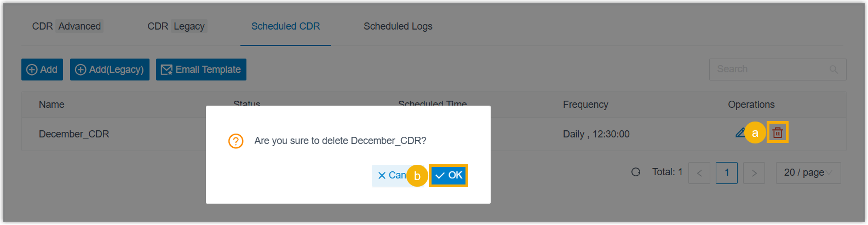
Task: Click the December_CDR row name
Action: coord(74,134)
